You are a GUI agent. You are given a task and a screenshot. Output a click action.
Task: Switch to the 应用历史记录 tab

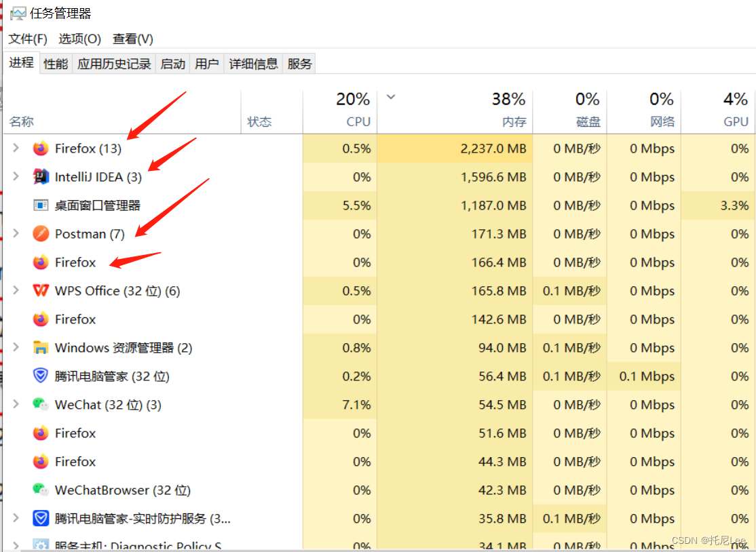coord(114,64)
